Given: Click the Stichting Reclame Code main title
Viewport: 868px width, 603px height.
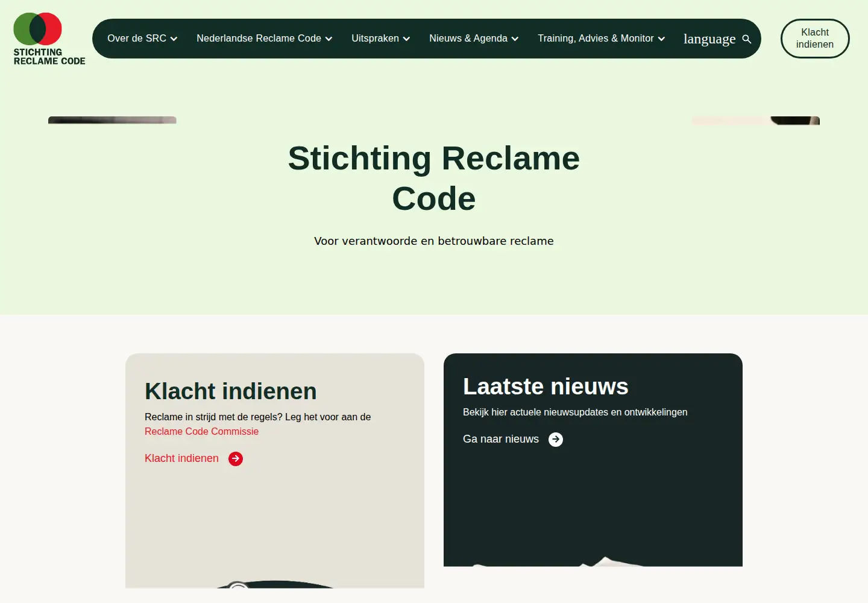Looking at the screenshot, I should point(434,178).
